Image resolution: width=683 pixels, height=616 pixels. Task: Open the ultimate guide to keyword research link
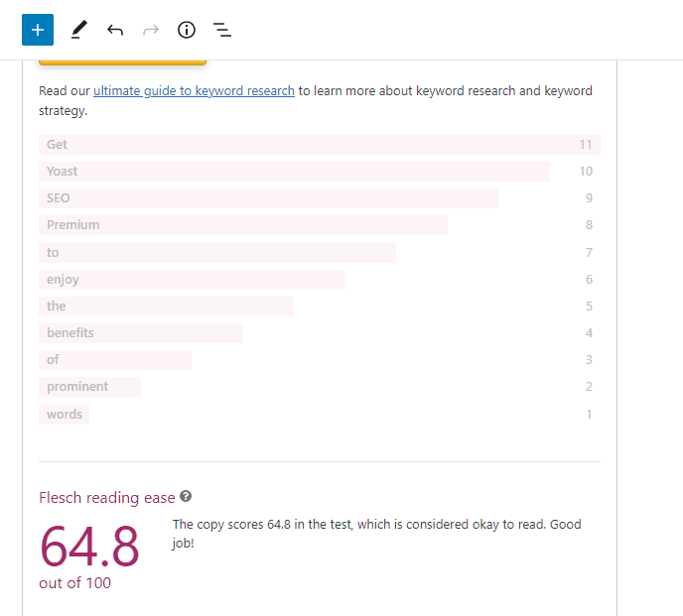194,90
